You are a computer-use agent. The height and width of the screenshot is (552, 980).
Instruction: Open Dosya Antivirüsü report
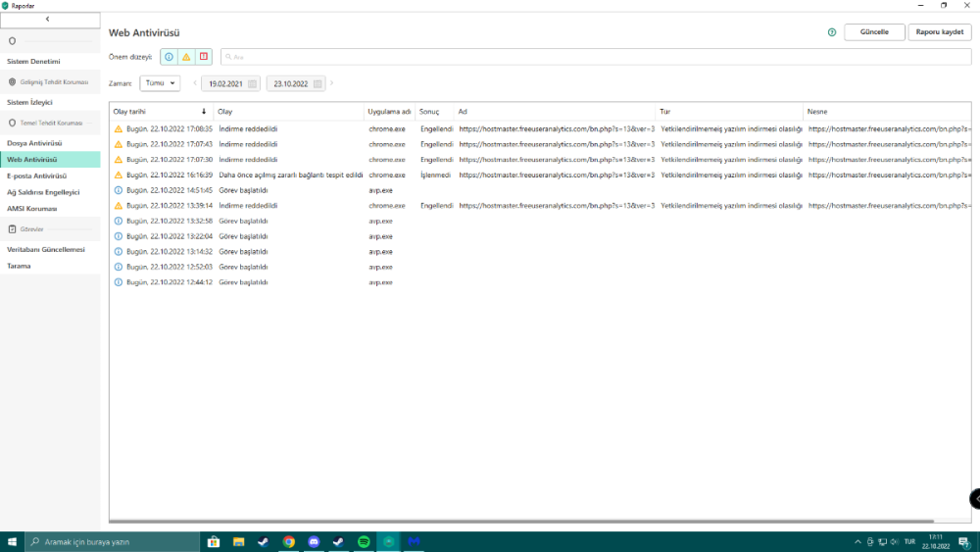(34, 143)
